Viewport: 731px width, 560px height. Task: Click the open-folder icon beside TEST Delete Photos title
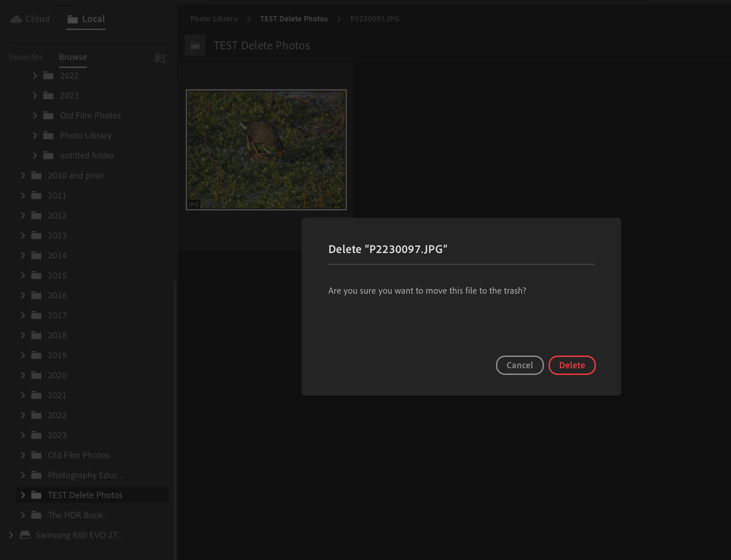(195, 45)
